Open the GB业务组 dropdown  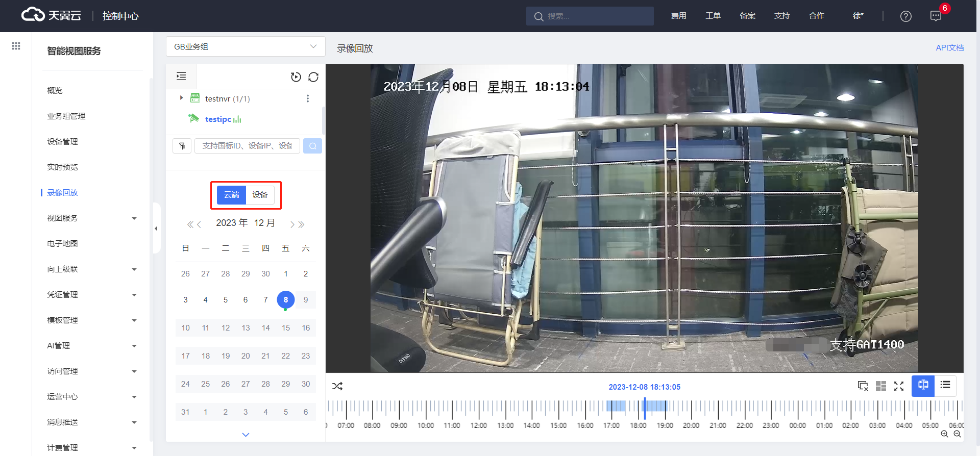point(246,46)
